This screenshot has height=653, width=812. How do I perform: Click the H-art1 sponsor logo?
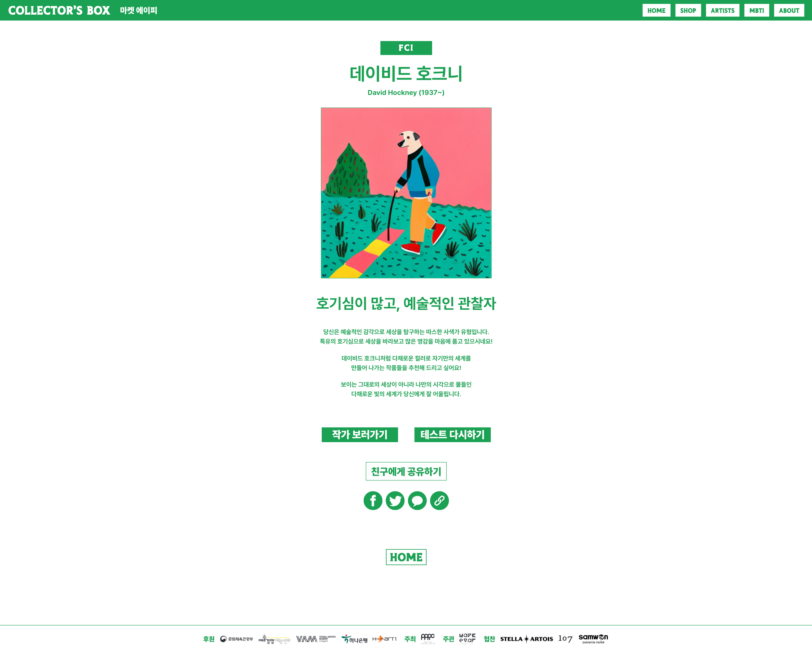[384, 639]
